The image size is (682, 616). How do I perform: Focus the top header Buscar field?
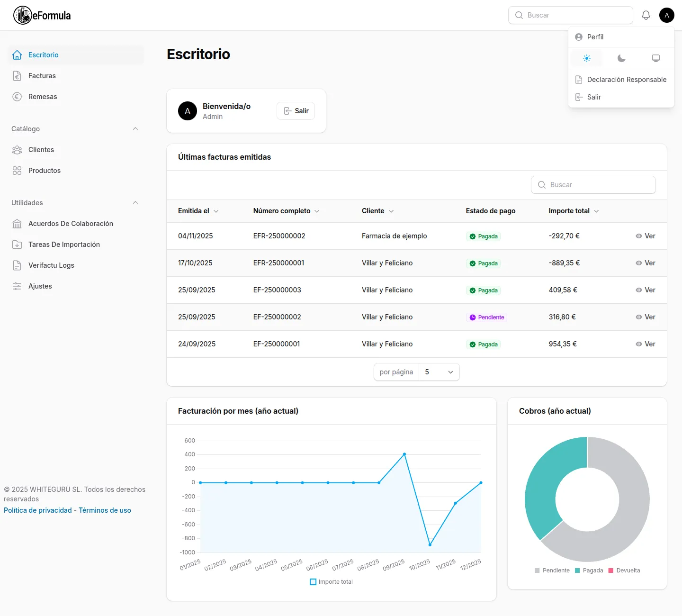571,15
